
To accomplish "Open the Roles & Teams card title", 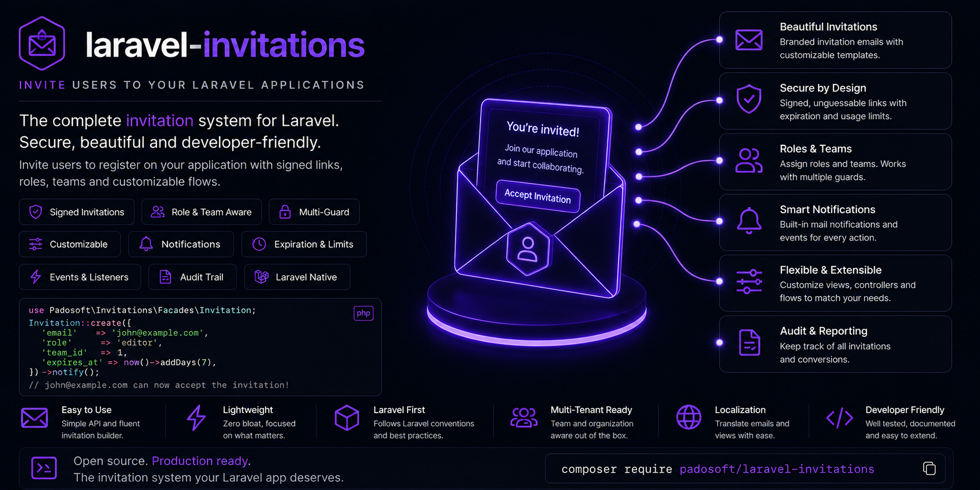I will [x=815, y=149].
